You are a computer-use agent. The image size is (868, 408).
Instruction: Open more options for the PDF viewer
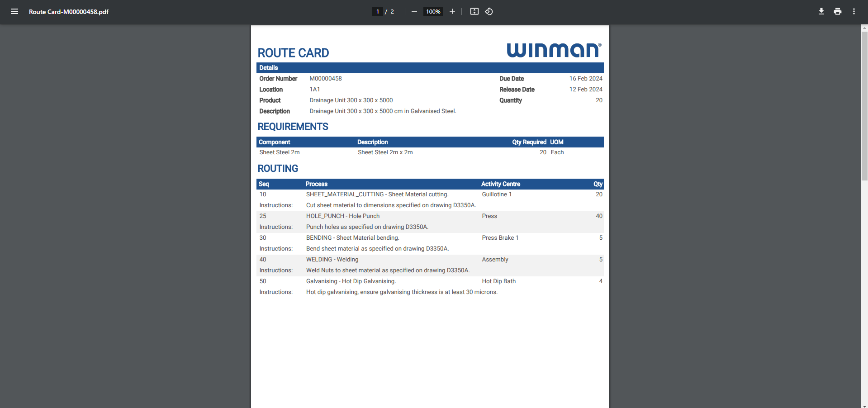[854, 11]
